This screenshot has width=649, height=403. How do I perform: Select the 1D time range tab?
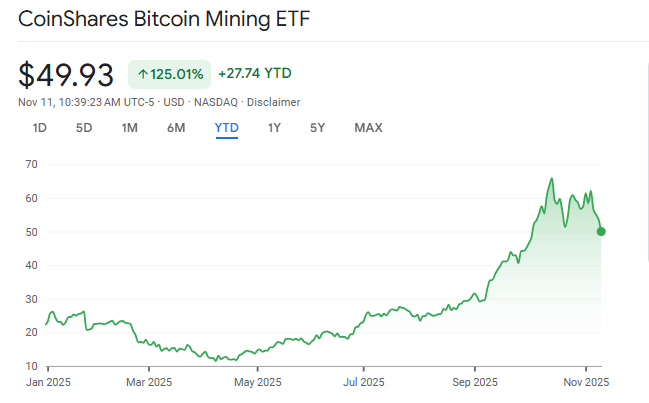coord(40,128)
